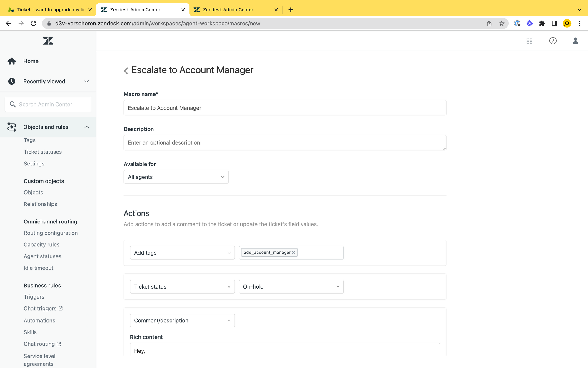Screen dimensions: 588x368
Task: Click the Home icon in sidebar
Action: pos(12,61)
